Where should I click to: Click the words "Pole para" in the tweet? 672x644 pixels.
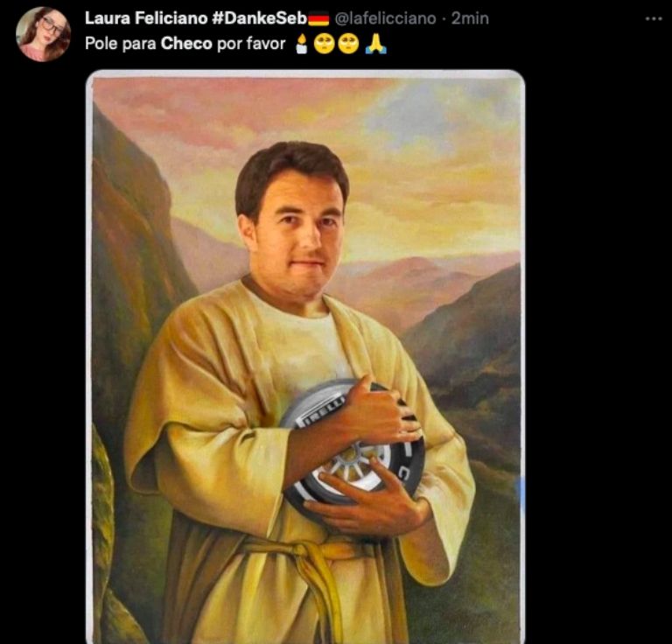121,44
